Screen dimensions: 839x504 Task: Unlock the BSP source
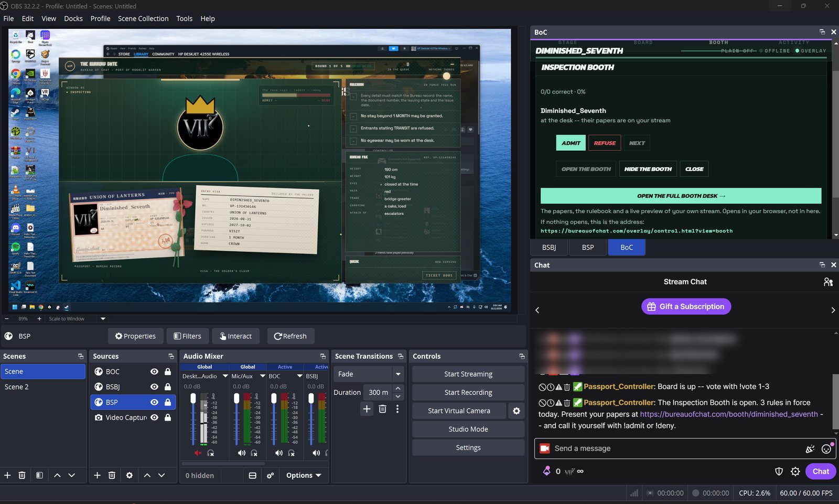pyautogui.click(x=168, y=402)
